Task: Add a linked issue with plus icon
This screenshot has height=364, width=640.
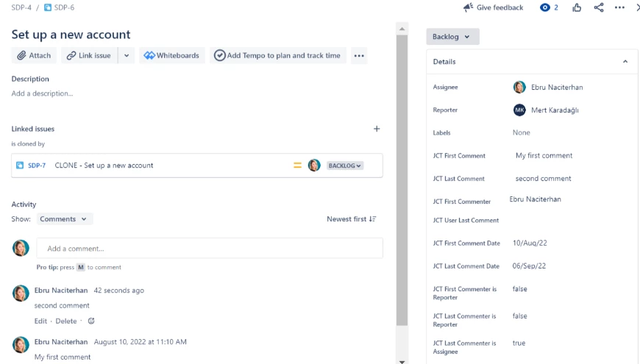Action: click(377, 129)
